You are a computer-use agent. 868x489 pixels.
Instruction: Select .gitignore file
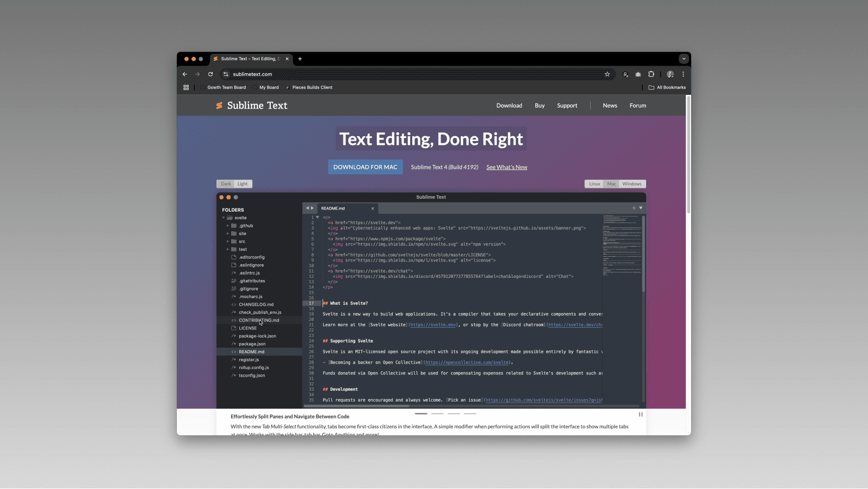coord(248,289)
